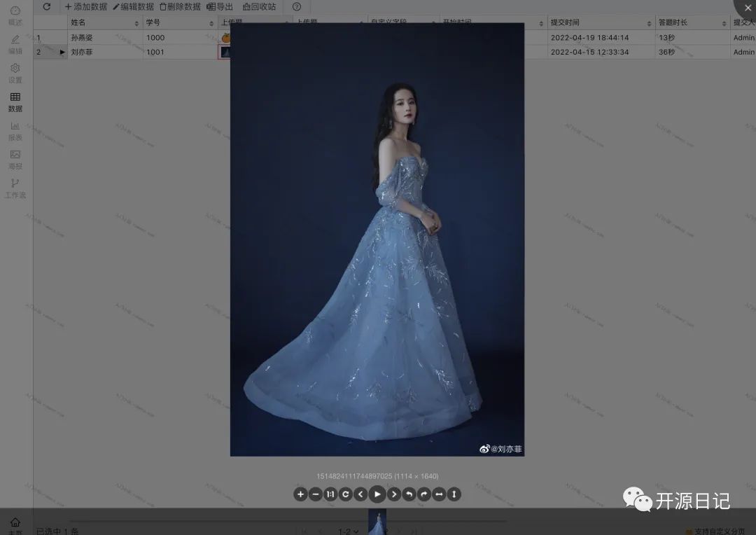Viewport: 756px width, 535px height.
Task: Refresh the data table
Action: [x=47, y=7]
